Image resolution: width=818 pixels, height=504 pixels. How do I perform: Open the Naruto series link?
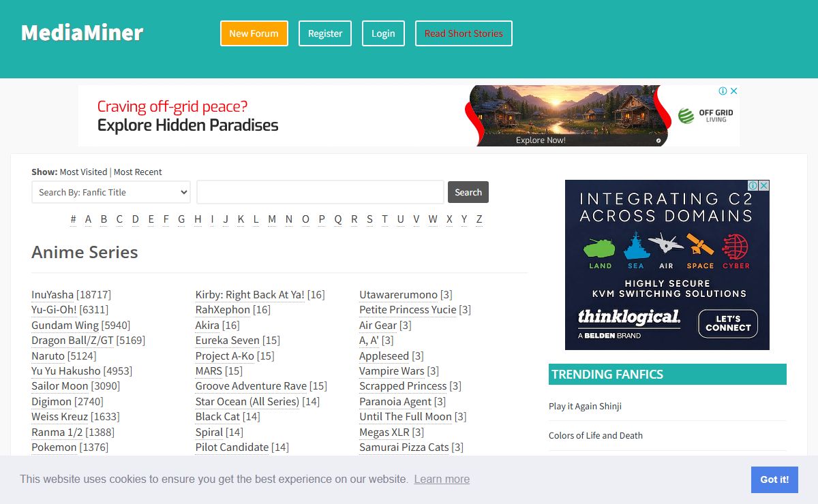(48, 356)
